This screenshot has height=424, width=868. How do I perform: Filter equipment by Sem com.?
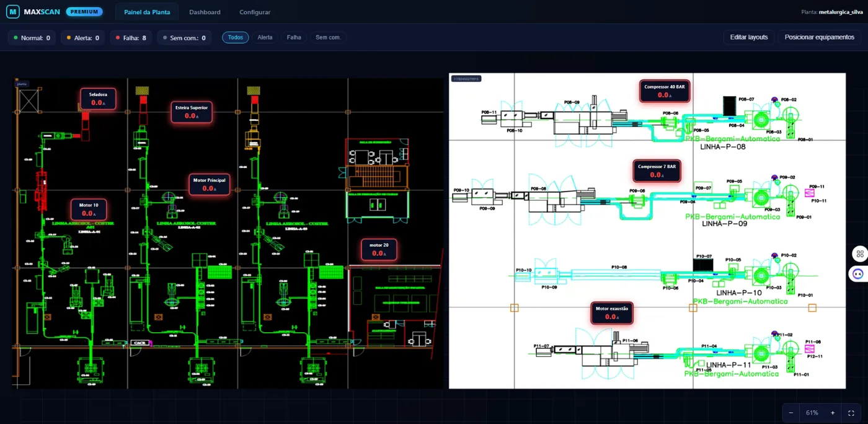[328, 37]
